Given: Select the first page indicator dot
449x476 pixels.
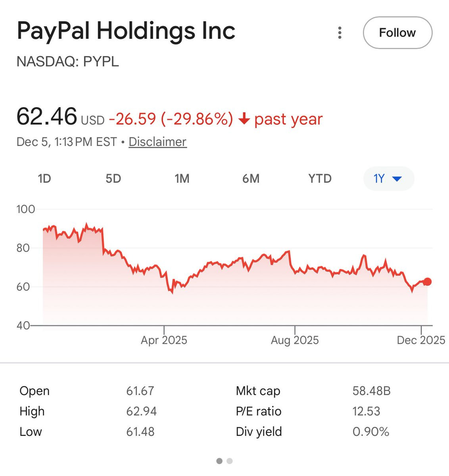Looking at the screenshot, I should (x=219, y=461).
